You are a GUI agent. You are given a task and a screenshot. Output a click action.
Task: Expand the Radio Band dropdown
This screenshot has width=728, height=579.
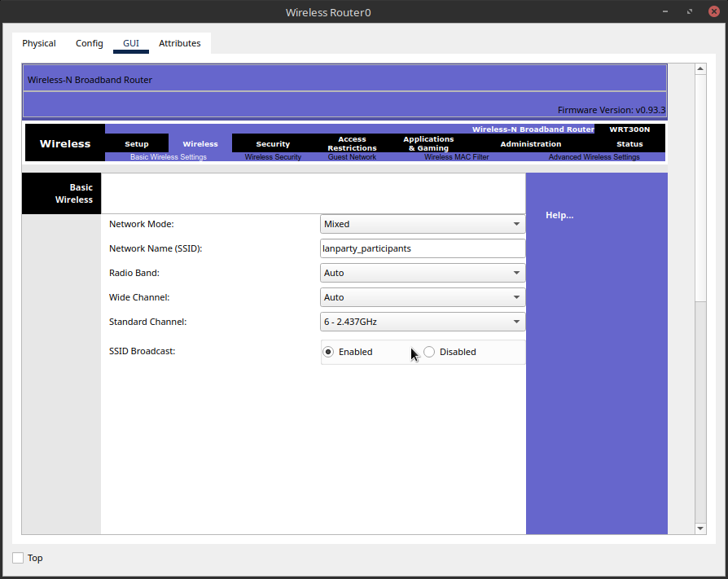point(422,273)
